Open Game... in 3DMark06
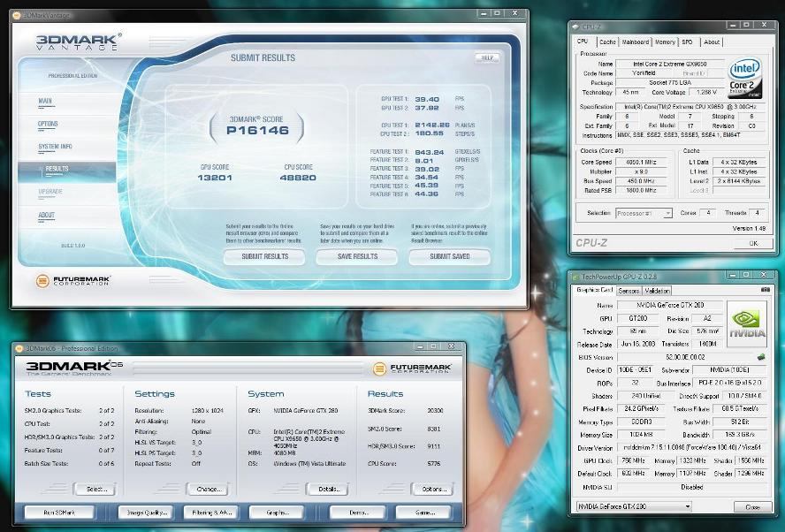The height and width of the screenshot is (532, 785). pyautogui.click(x=423, y=513)
